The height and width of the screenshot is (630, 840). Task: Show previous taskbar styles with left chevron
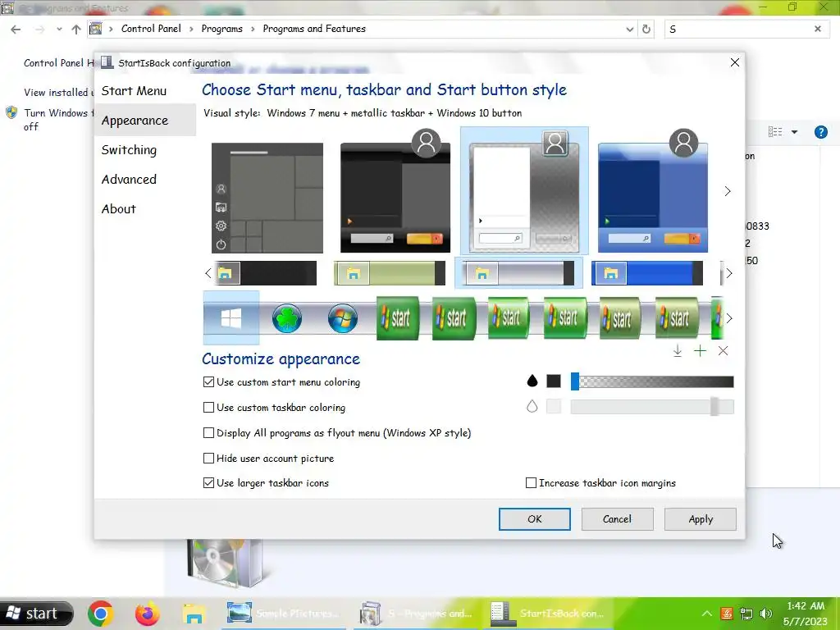[x=208, y=273]
